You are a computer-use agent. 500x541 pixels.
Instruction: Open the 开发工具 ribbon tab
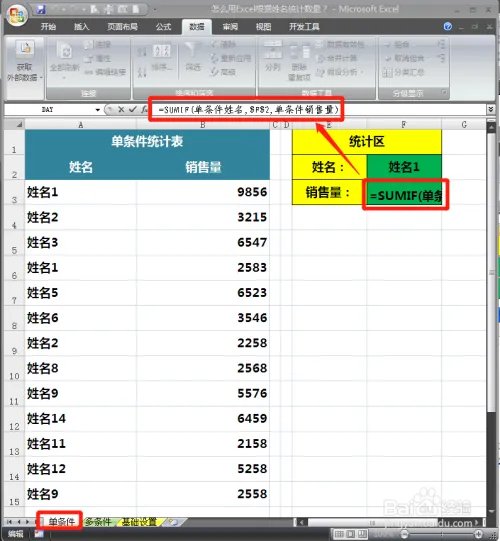304,27
